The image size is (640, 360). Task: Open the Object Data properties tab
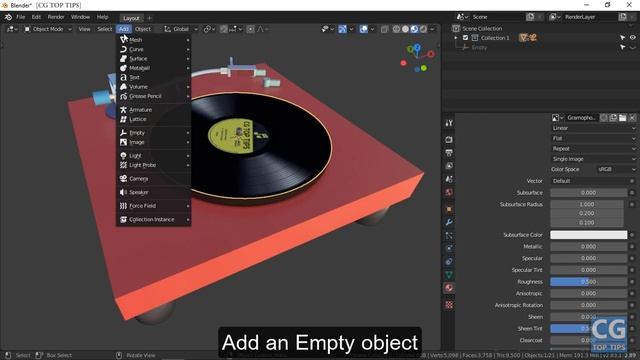pos(449,275)
